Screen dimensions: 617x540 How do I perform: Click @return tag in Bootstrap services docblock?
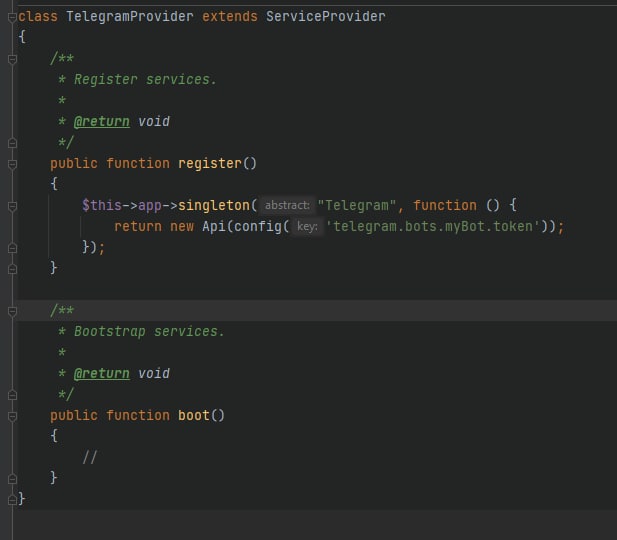pyautogui.click(x=102, y=373)
